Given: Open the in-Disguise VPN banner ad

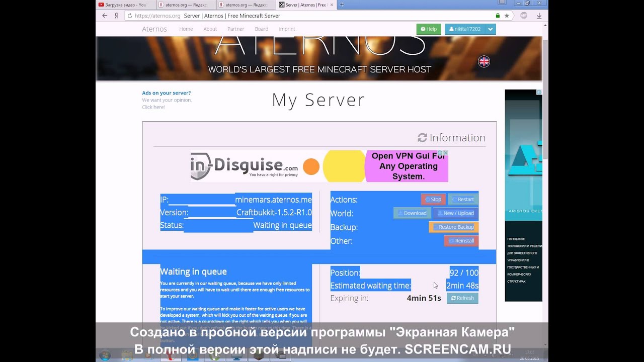Looking at the screenshot, I should point(319,166).
